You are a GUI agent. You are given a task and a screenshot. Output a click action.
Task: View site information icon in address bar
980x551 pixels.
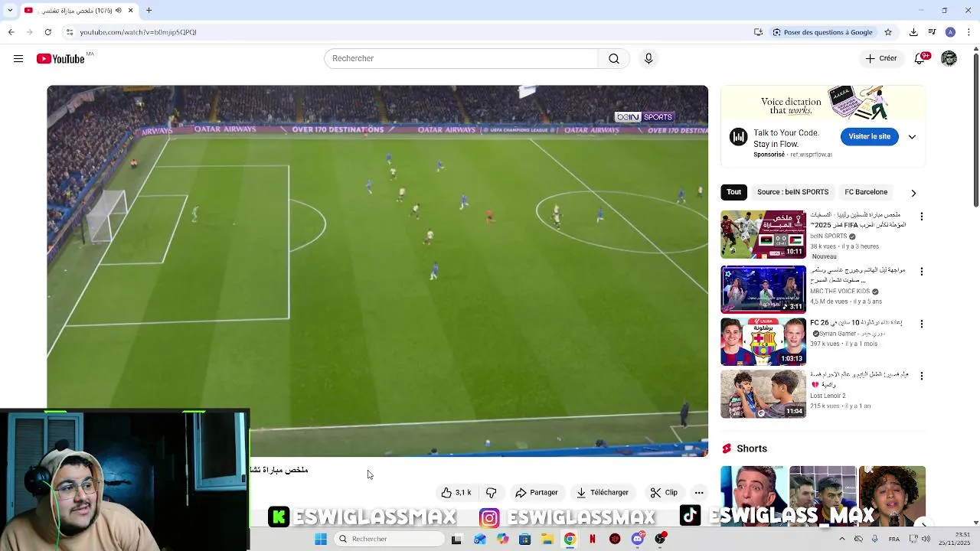(x=70, y=32)
